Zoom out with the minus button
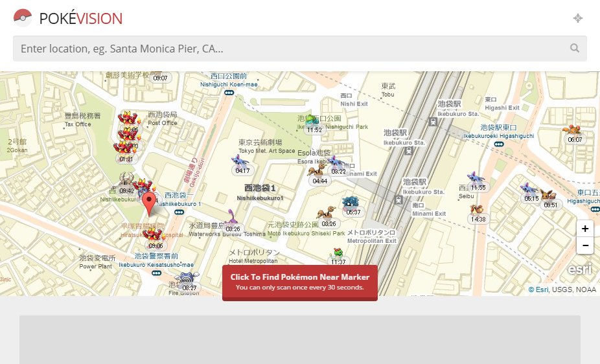 click(x=584, y=245)
